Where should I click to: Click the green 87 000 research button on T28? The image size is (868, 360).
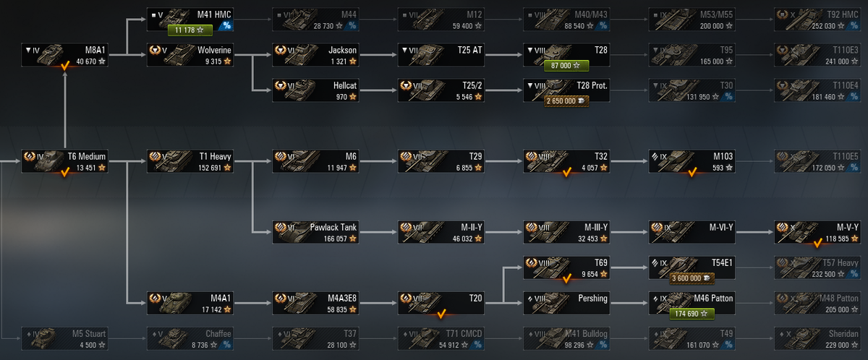[566, 66]
